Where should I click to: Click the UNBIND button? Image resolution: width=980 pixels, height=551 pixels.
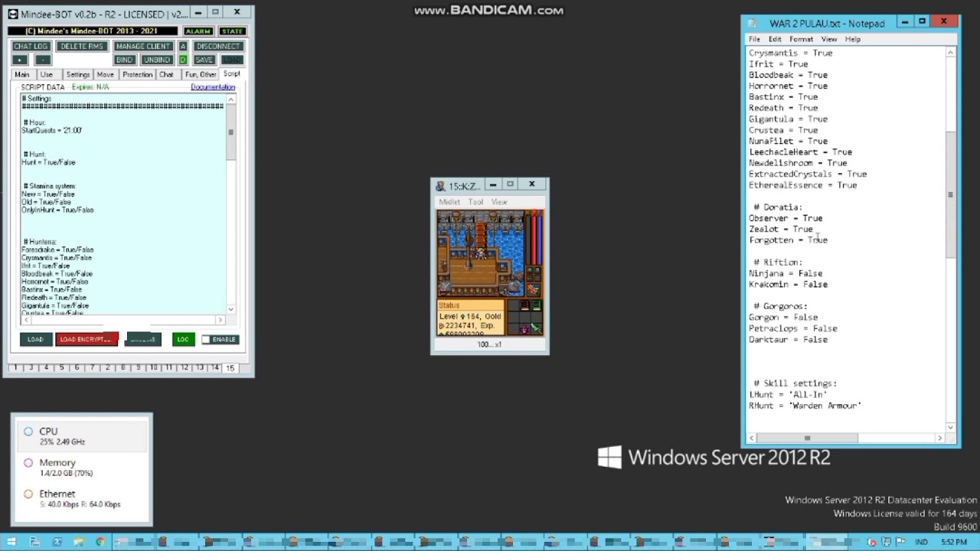point(156,60)
